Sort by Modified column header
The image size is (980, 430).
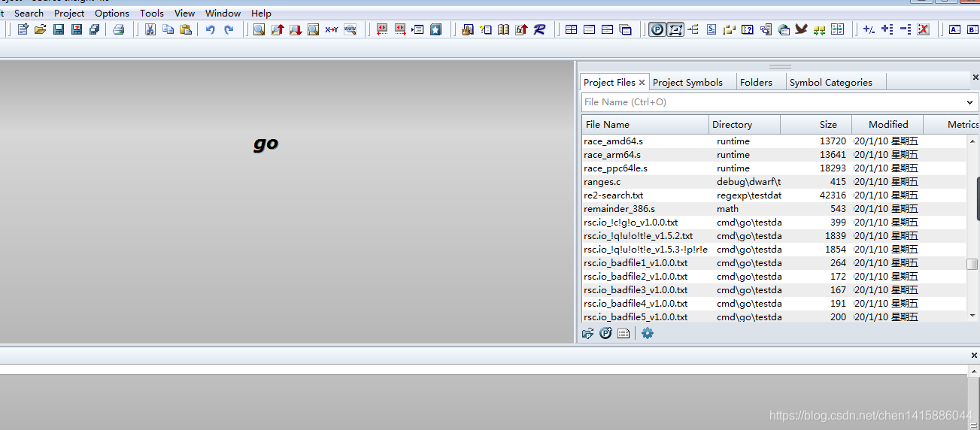888,125
